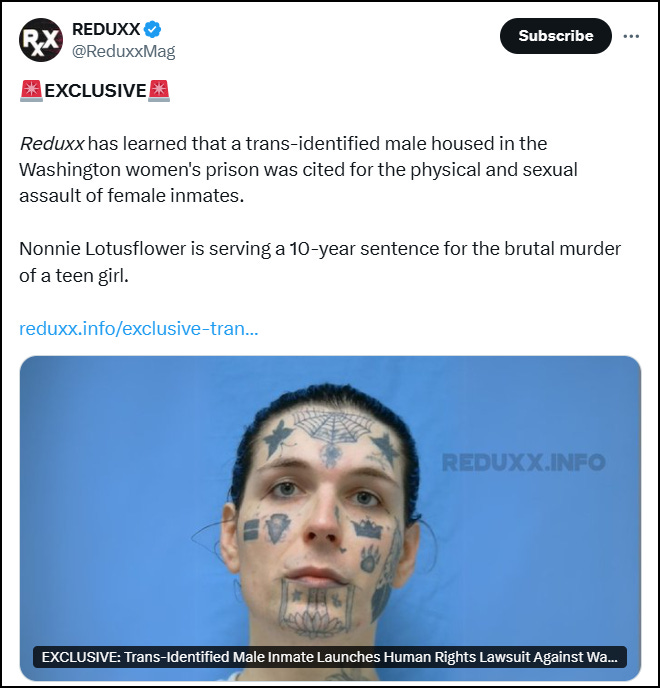Select the bold EXCLUSIVE heading text
This screenshot has width=660, height=688.
[x=95, y=91]
